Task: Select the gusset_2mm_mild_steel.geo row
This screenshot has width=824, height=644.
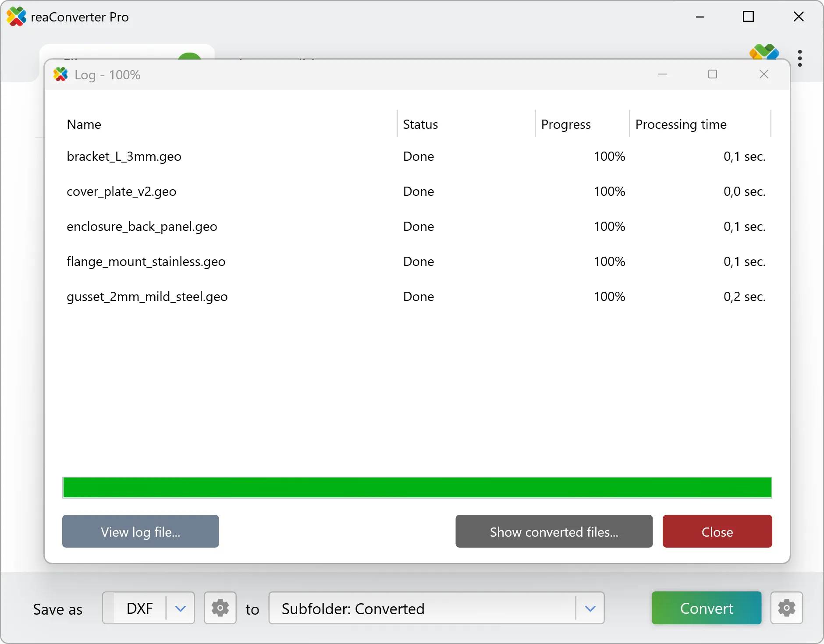Action: 147,297
